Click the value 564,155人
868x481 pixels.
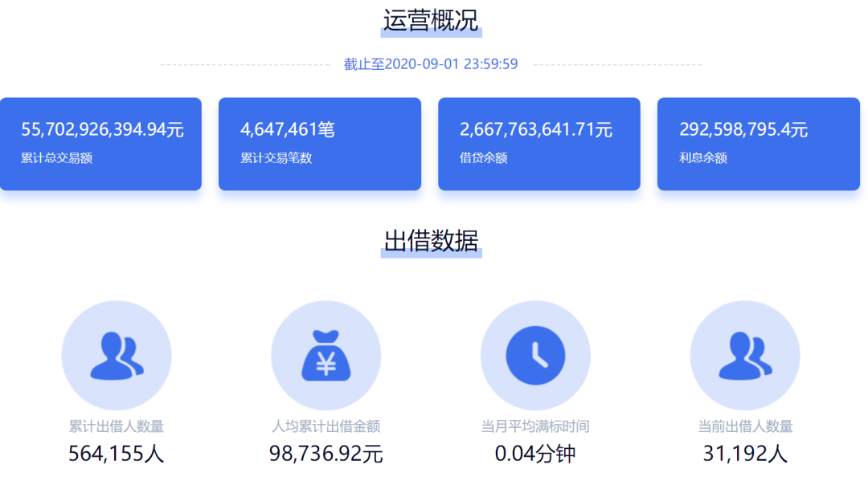click(117, 454)
